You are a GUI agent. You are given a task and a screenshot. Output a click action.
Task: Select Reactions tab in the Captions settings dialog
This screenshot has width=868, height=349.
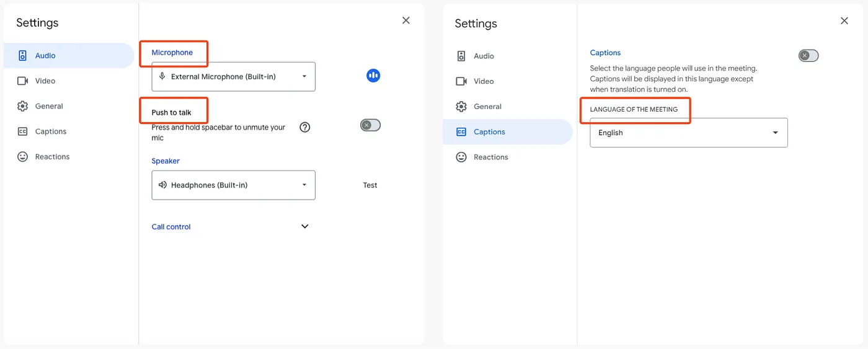tap(490, 157)
